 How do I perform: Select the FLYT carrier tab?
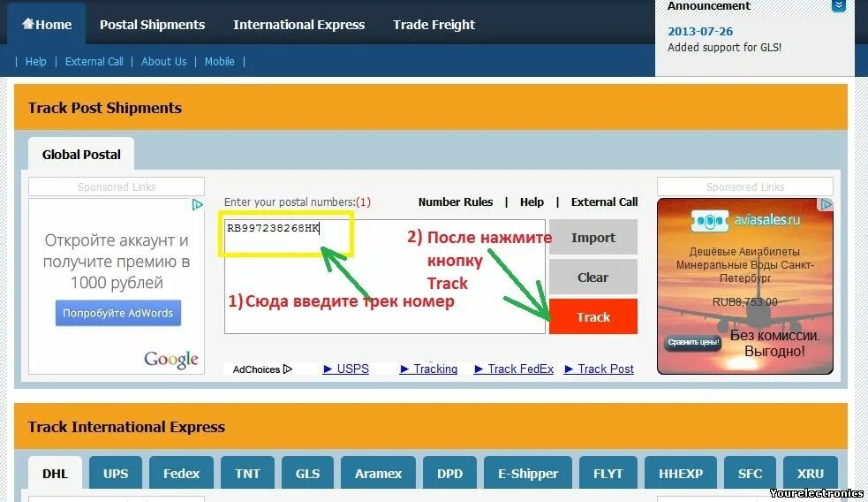[608, 474]
